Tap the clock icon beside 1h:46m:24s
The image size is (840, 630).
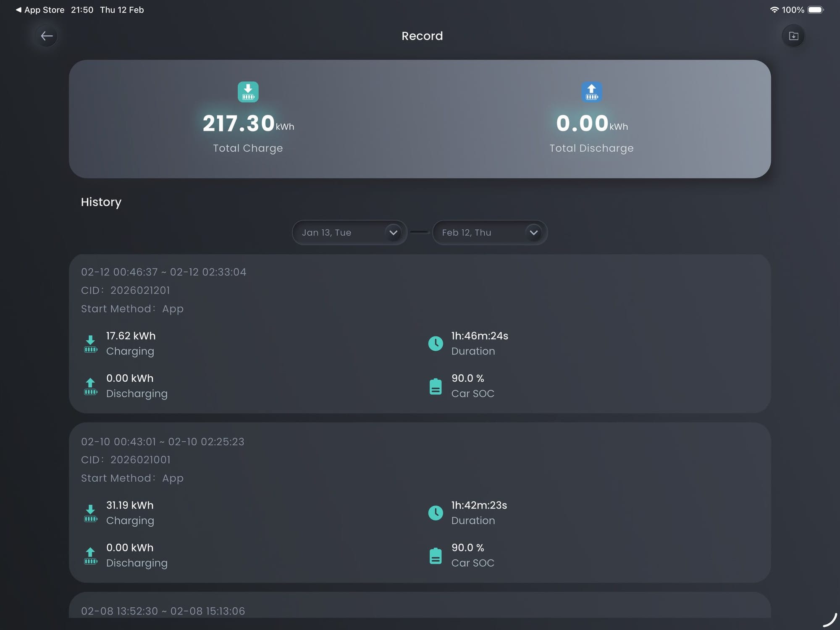click(x=436, y=344)
